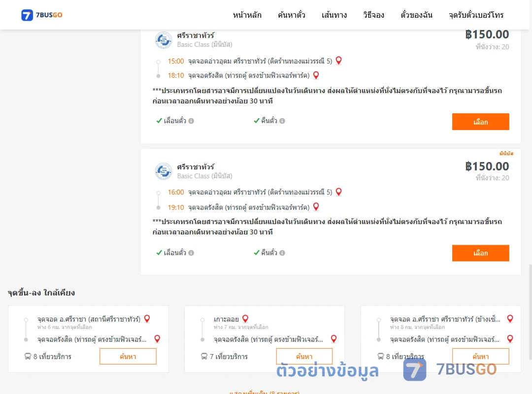
Task: Open the เส้นทาง menu item
Action: 334,15
